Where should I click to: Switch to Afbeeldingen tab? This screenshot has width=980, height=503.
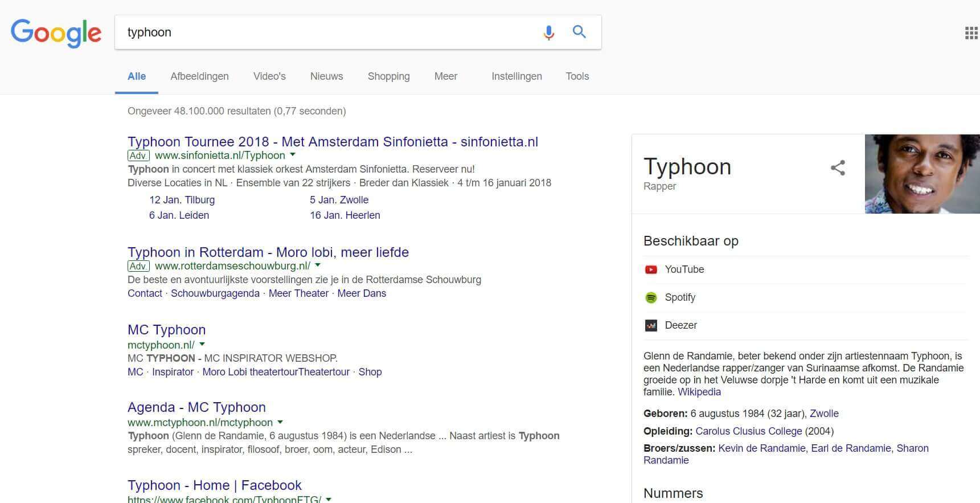[x=199, y=76]
